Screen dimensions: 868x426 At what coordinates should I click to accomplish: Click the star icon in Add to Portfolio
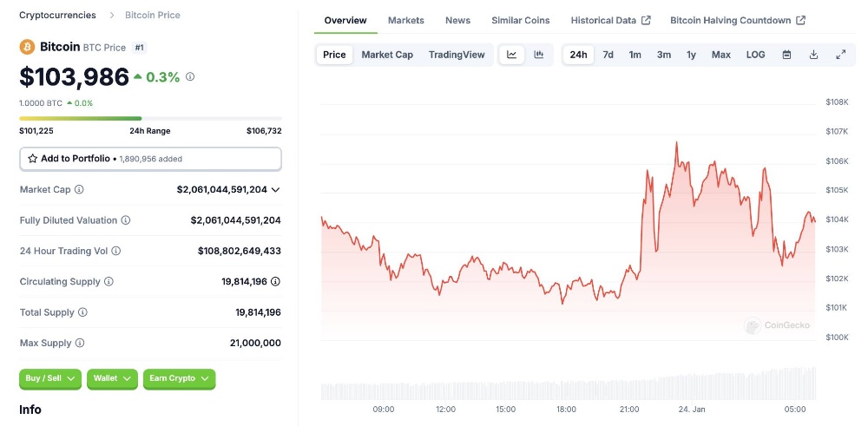tap(33, 159)
